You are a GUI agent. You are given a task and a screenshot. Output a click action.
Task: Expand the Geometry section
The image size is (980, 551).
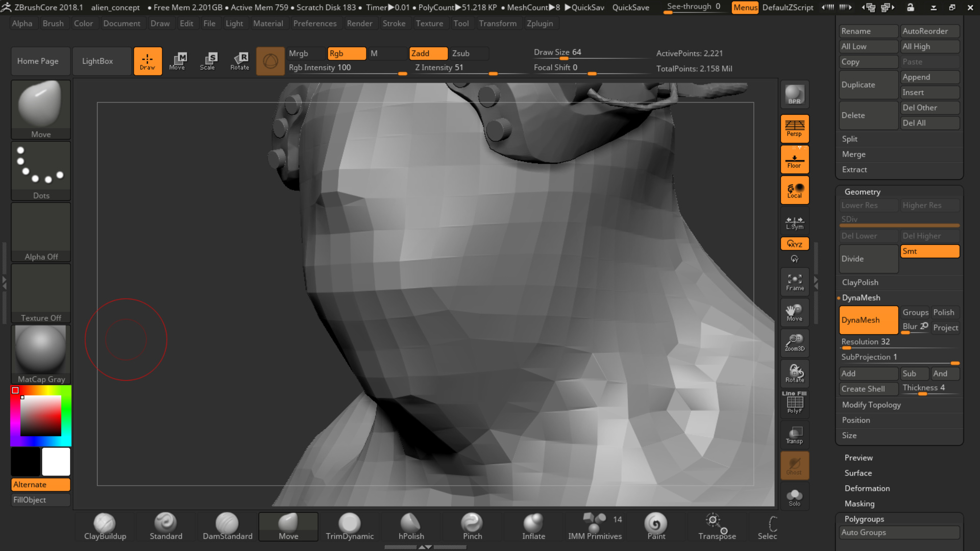tap(862, 192)
